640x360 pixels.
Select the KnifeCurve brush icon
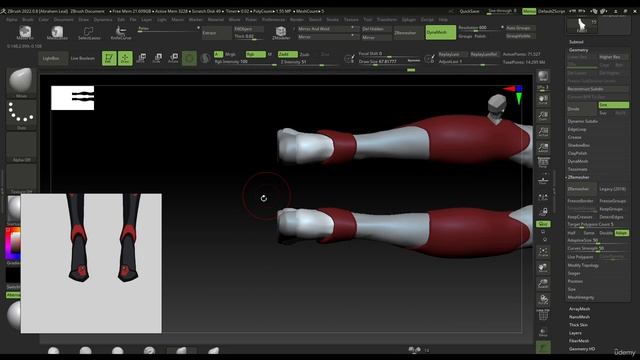click(x=120, y=33)
